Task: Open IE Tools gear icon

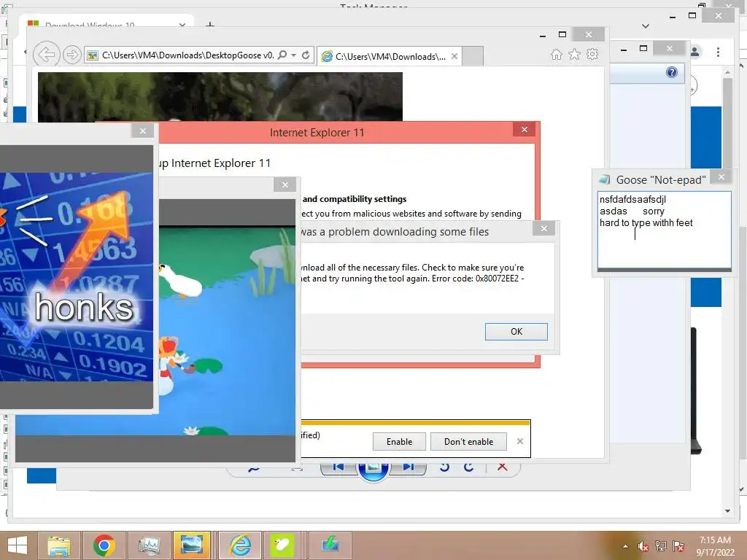Action: [x=592, y=54]
